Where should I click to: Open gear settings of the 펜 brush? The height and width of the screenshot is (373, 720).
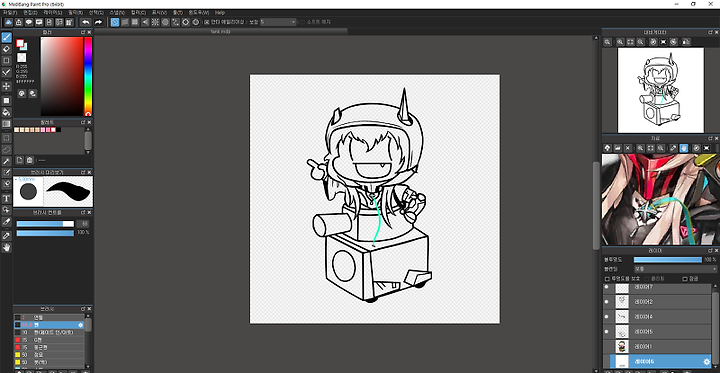81,325
